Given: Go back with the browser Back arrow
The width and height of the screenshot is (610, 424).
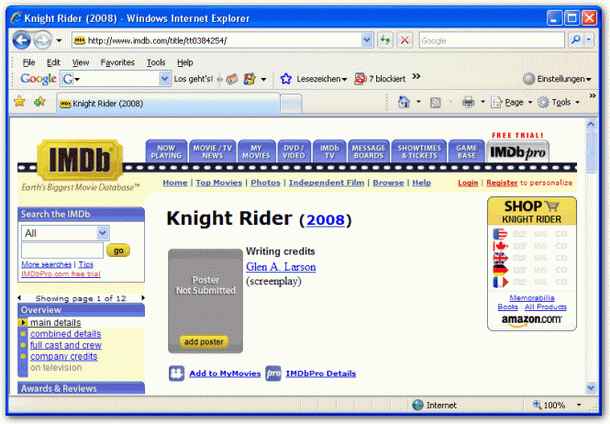Looking at the screenshot, I should click(x=21, y=40).
